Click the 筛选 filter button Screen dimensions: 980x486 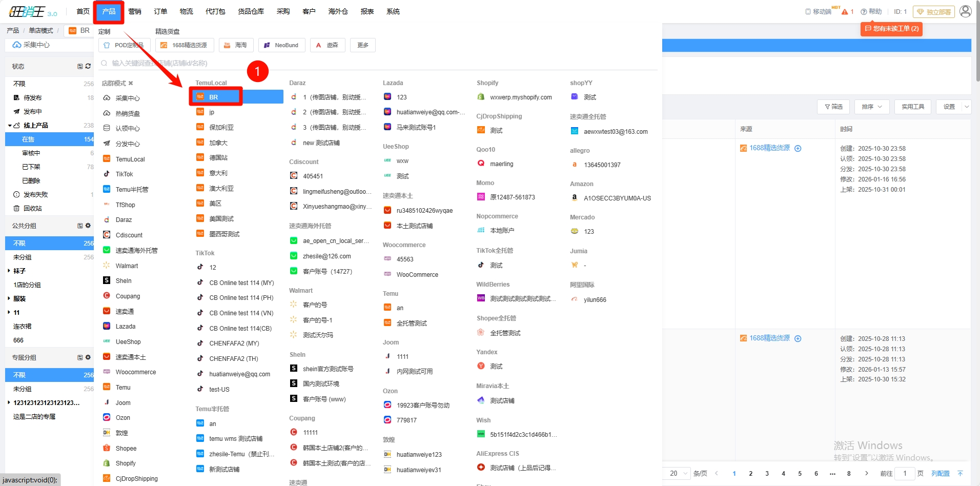point(833,107)
